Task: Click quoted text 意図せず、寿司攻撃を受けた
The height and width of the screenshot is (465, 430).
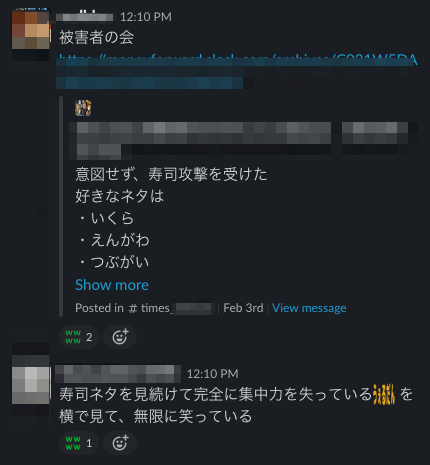Action: pyautogui.click(x=171, y=174)
